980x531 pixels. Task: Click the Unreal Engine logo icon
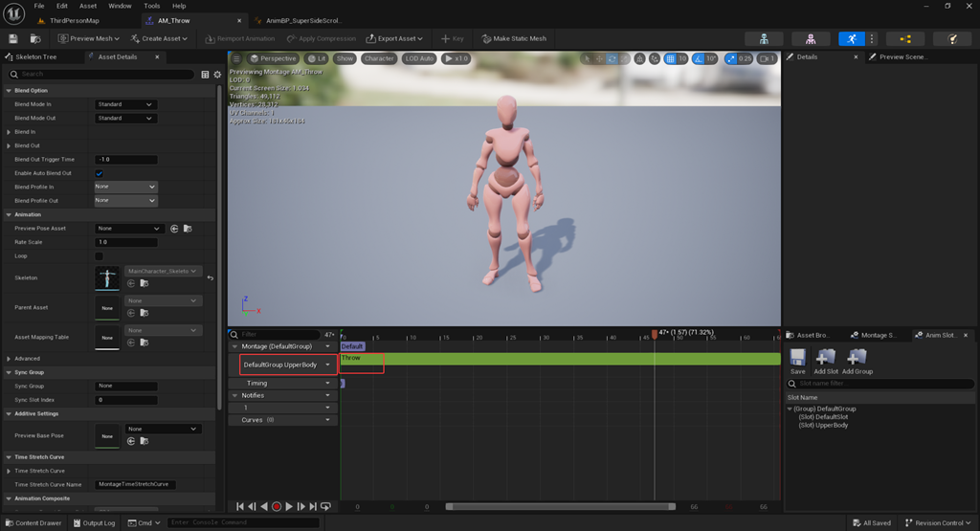[x=13, y=13]
